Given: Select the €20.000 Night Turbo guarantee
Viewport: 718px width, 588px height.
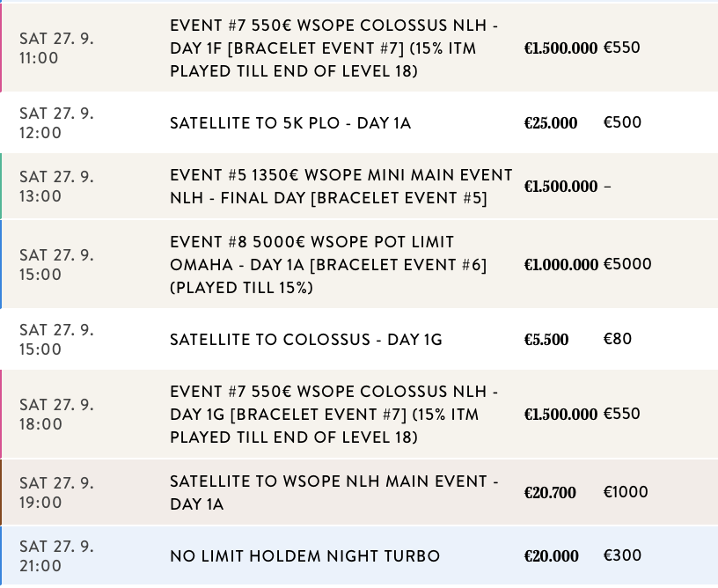Looking at the screenshot, I should 551,556.
